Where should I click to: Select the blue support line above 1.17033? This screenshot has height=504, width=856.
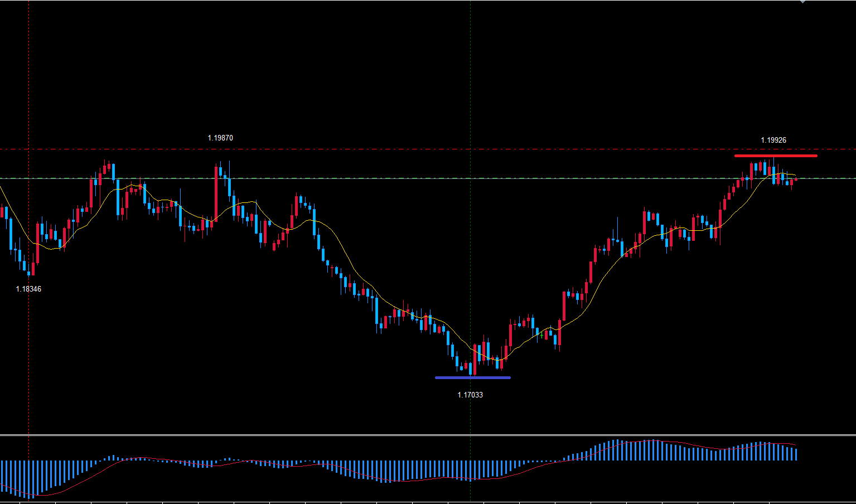472,377
